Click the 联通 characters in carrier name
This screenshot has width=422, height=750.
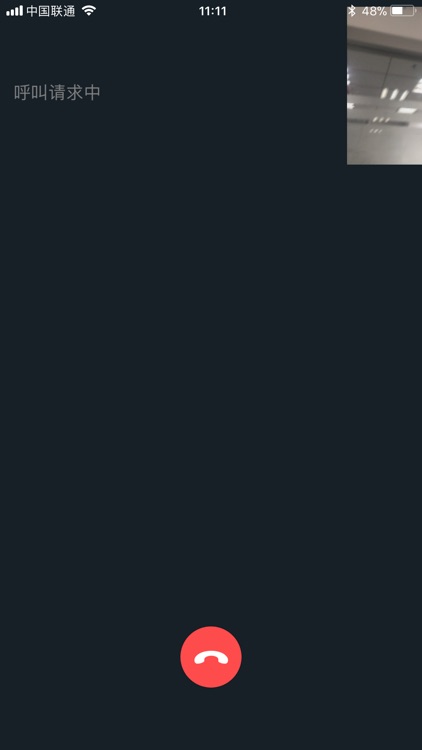[63, 11]
